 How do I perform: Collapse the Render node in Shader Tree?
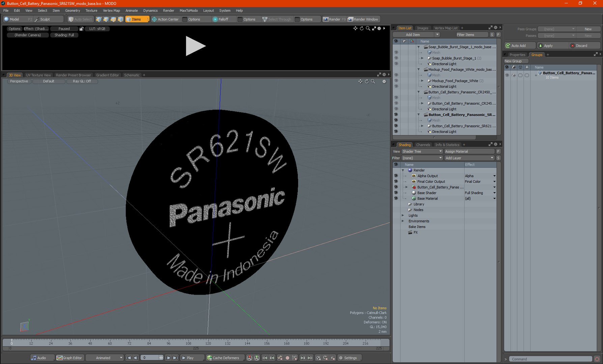[x=403, y=170]
